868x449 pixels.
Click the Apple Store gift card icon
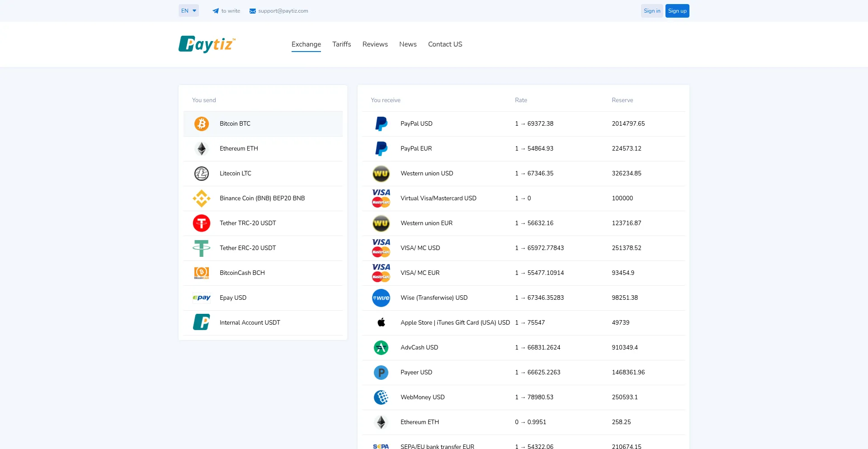[381, 322]
